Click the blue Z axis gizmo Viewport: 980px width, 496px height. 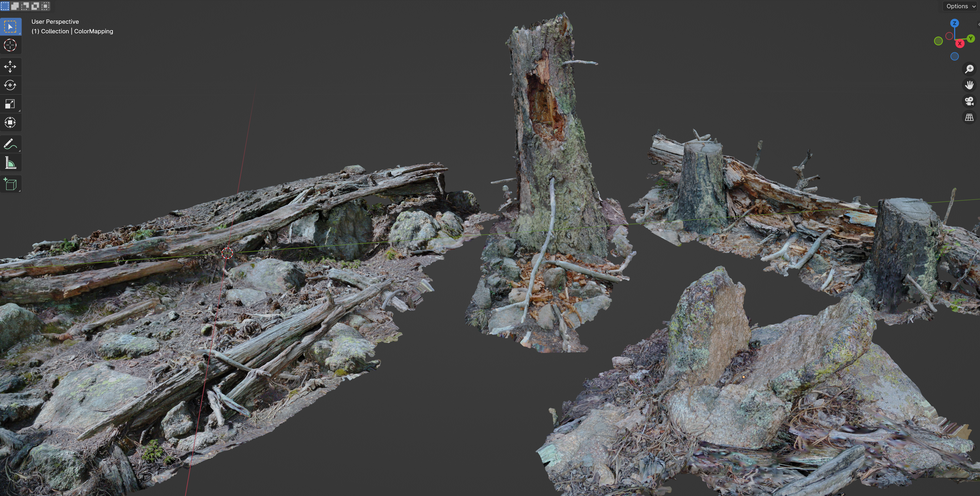point(954,23)
